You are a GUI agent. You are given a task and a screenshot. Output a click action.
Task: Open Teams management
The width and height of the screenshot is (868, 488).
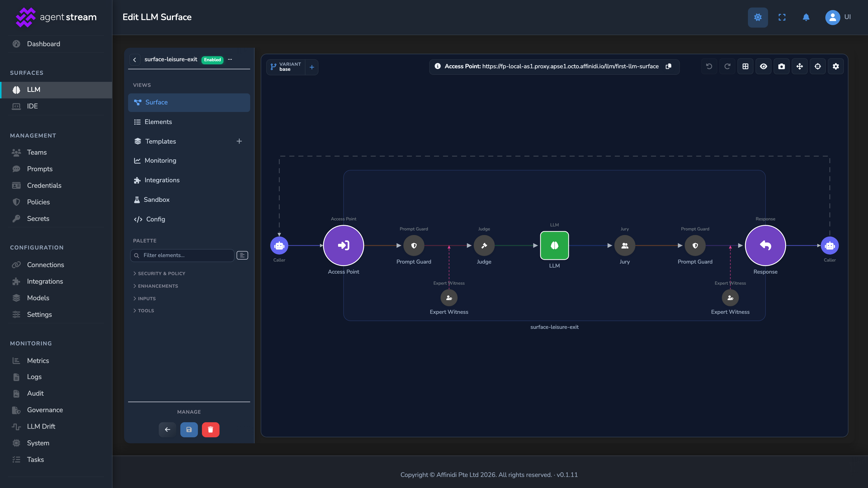(56, 152)
